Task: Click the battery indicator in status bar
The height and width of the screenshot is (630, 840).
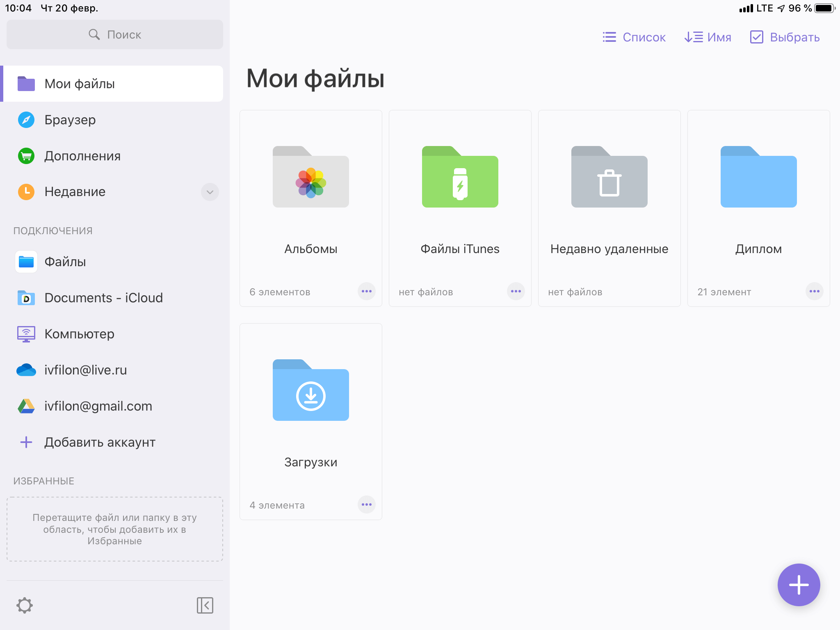Action: [x=825, y=8]
